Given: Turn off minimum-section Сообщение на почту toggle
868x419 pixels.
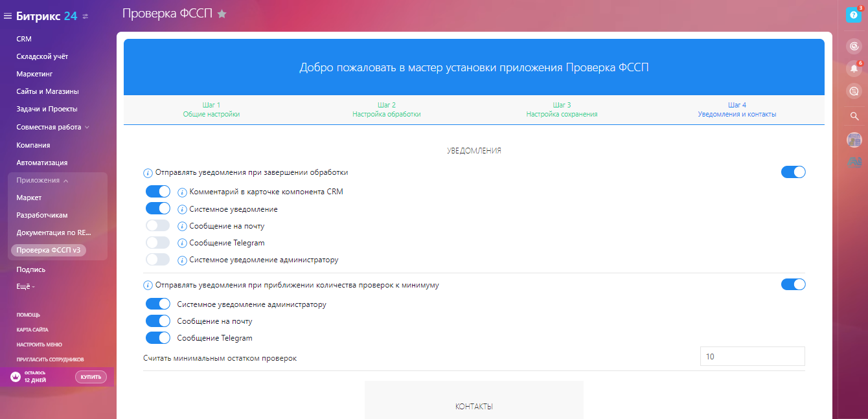Looking at the screenshot, I should 157,321.
